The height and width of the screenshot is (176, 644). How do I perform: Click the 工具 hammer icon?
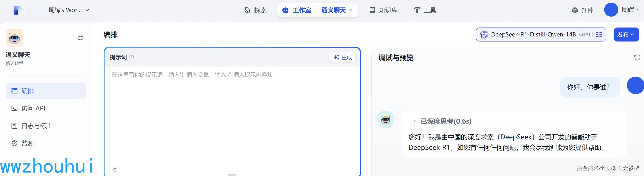(417, 10)
